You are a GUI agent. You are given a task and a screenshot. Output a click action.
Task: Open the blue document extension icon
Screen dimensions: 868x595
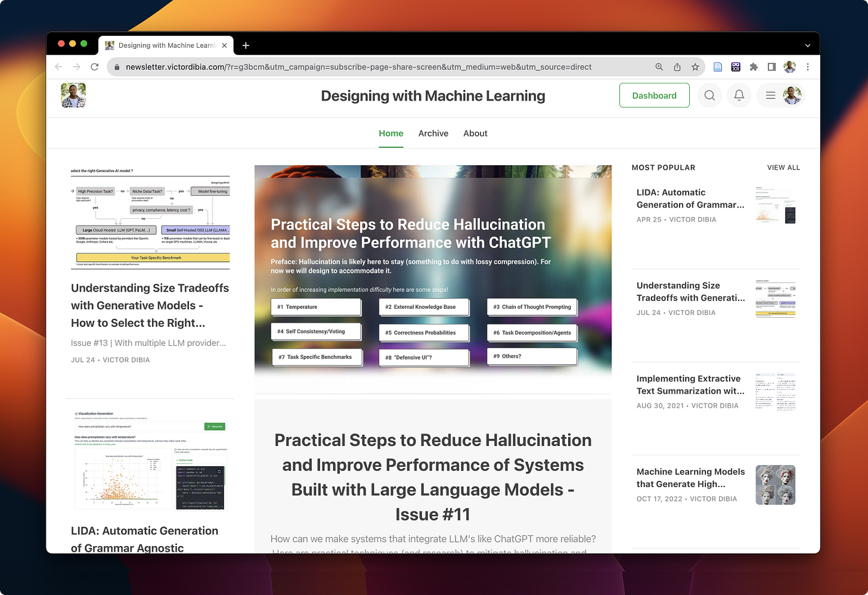pos(718,67)
